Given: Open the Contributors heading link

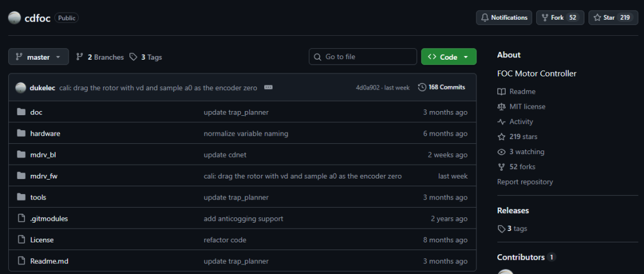Looking at the screenshot, I should point(526,257).
